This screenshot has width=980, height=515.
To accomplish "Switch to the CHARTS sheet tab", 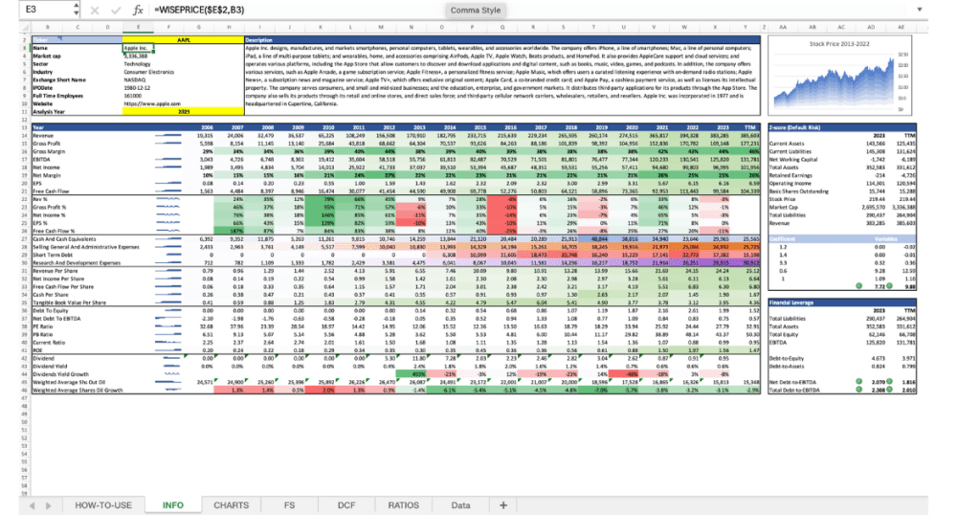I will [x=231, y=504].
